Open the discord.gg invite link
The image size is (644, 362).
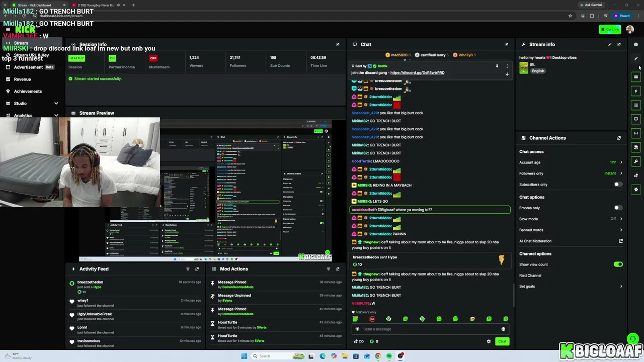417,73
